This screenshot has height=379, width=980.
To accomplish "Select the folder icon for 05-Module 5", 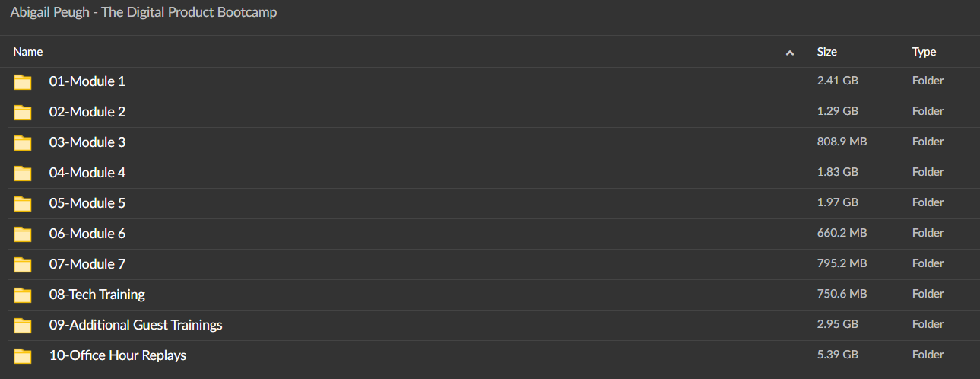I will (x=23, y=203).
